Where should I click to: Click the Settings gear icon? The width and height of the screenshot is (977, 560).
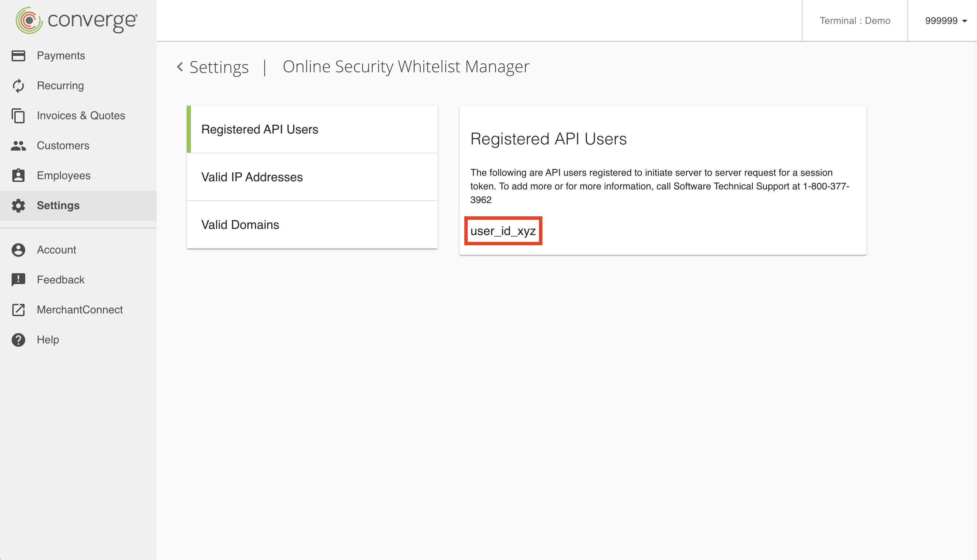tap(18, 205)
